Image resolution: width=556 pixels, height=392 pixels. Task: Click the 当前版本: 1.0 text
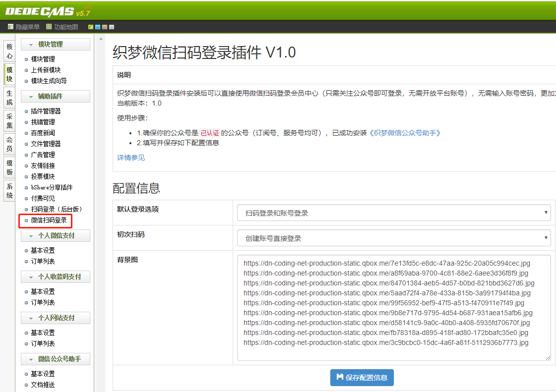tap(139, 103)
